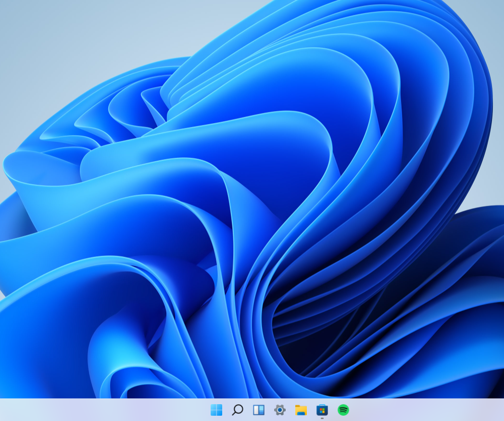504x421 pixels.
Task: Open the Windows Start menu
Action: 216,410
